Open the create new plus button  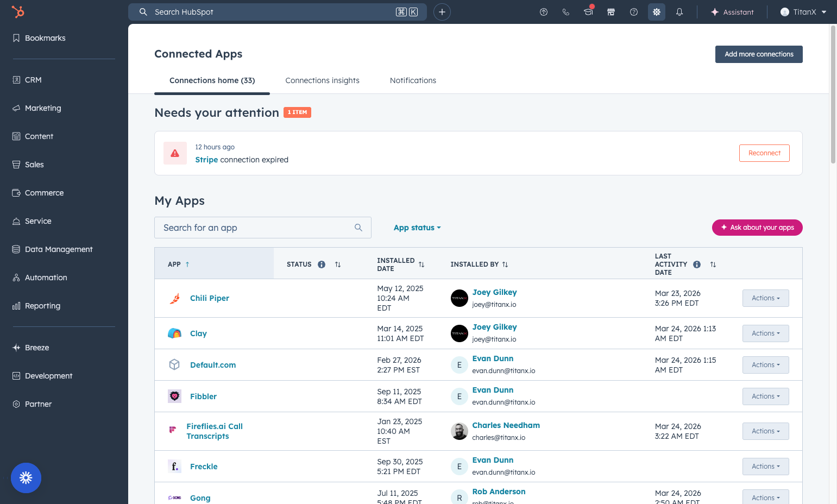442,12
